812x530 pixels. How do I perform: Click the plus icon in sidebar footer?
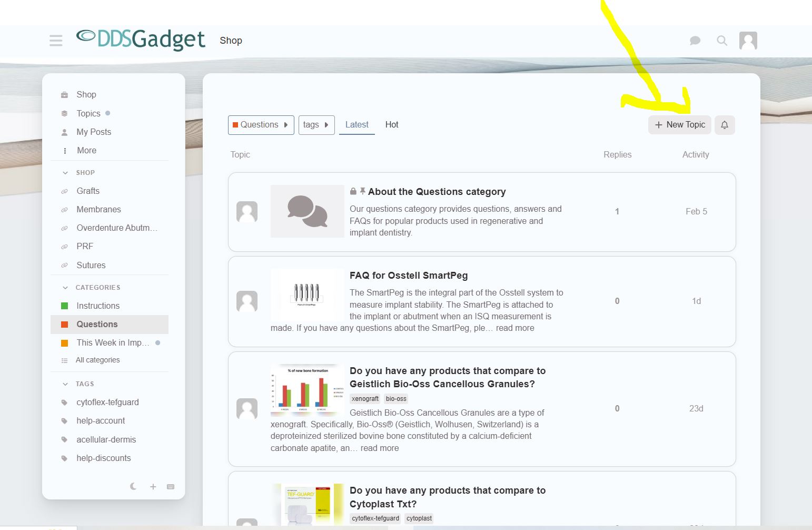(153, 487)
